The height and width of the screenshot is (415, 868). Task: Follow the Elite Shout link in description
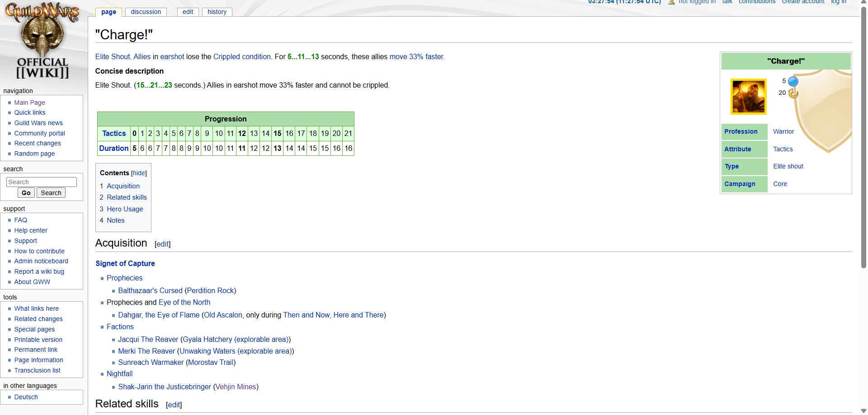click(x=113, y=56)
